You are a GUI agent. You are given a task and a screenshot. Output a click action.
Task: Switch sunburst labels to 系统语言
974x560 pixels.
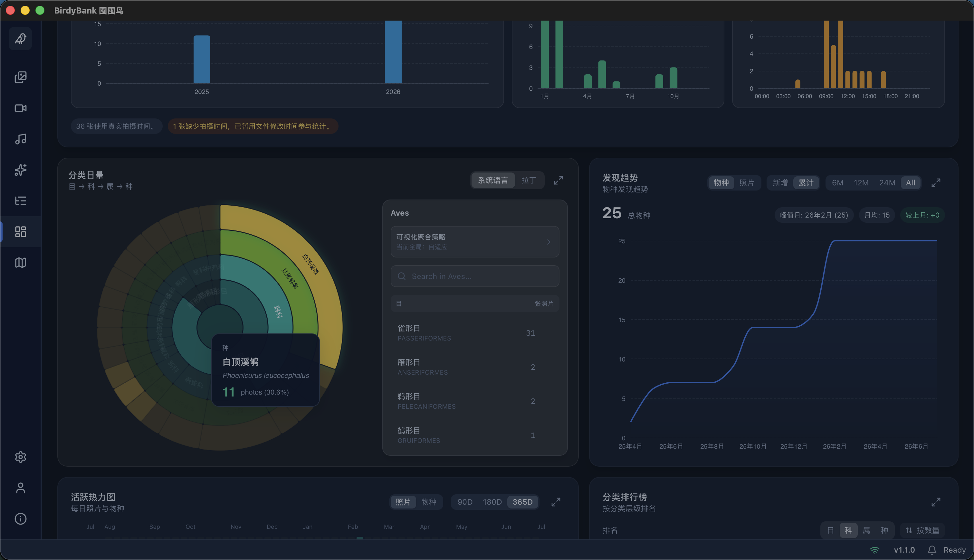493,180
